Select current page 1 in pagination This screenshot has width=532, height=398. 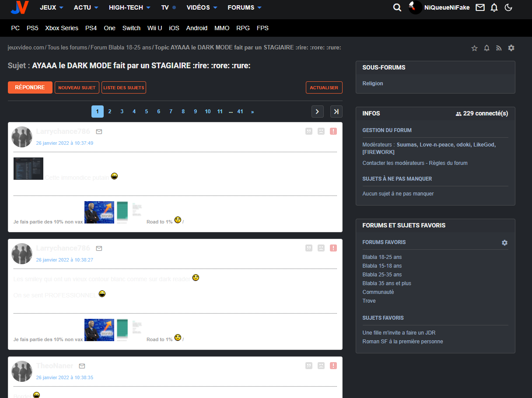pyautogui.click(x=98, y=112)
